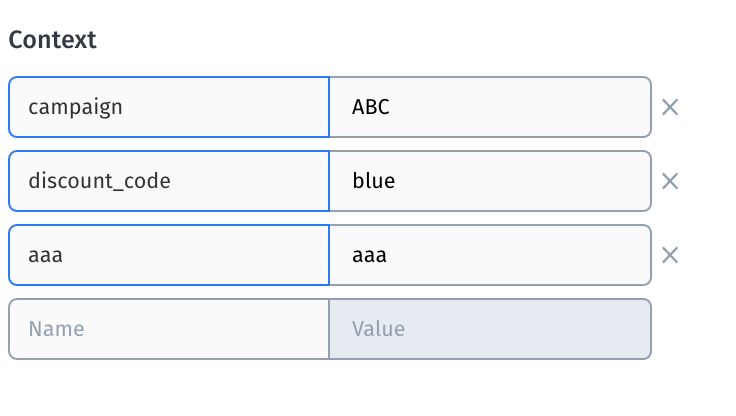Select the discount_code name field

point(168,181)
